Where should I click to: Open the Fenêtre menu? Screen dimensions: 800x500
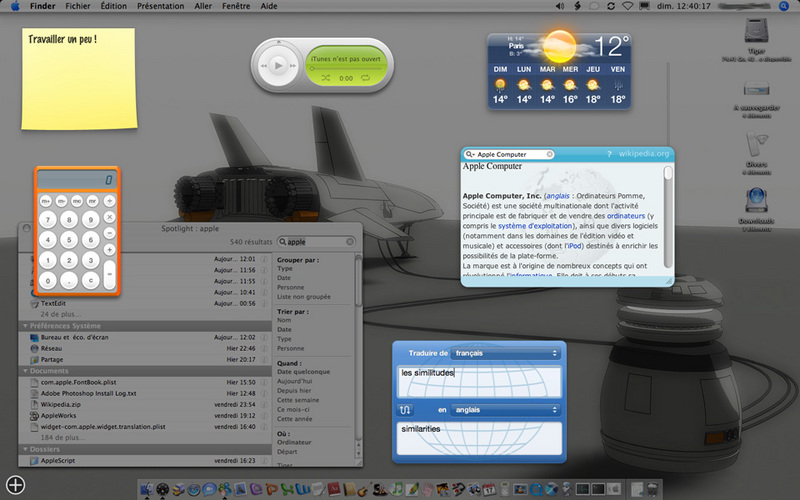click(x=236, y=6)
